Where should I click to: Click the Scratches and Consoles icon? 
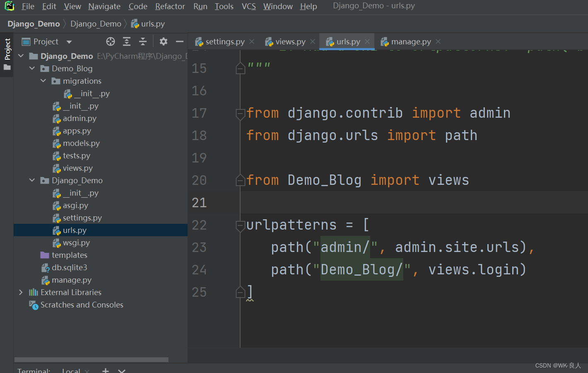pyautogui.click(x=34, y=305)
